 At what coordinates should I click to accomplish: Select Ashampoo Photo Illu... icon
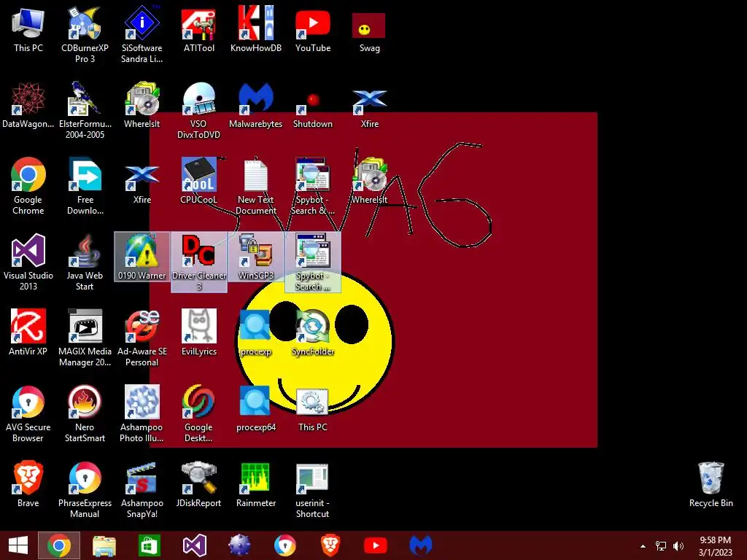[x=142, y=413]
